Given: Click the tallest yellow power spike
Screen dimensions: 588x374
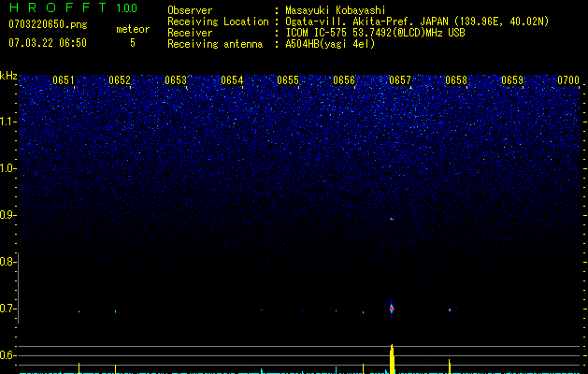Looking at the screenshot, I should (x=392, y=358).
